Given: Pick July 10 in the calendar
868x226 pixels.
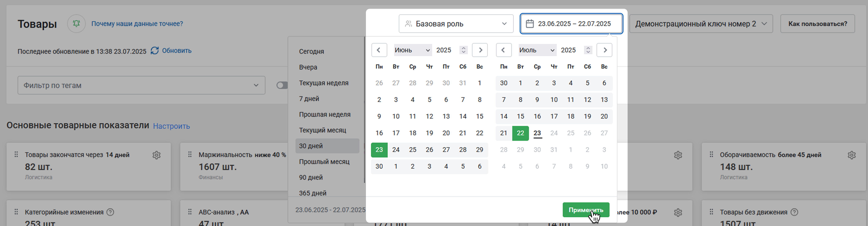Looking at the screenshot, I should point(554,100).
